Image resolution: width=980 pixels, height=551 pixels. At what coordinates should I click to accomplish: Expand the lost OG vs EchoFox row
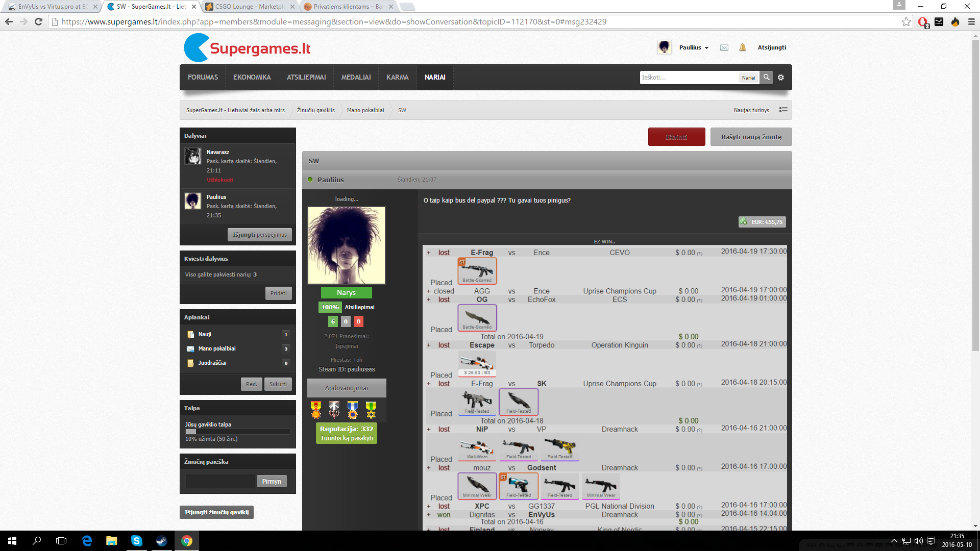pos(429,300)
